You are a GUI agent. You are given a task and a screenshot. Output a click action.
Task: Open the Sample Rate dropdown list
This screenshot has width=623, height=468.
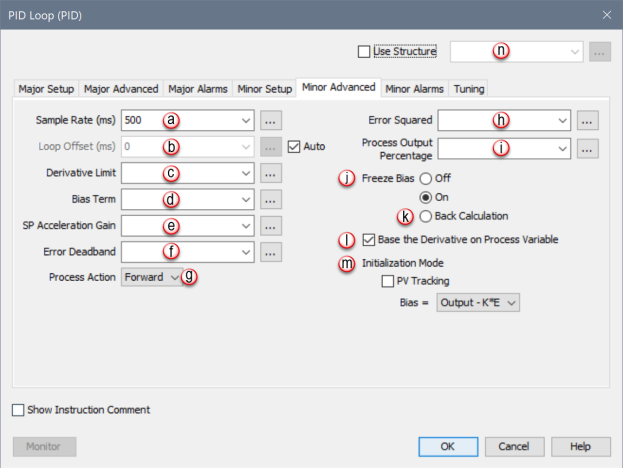point(246,120)
